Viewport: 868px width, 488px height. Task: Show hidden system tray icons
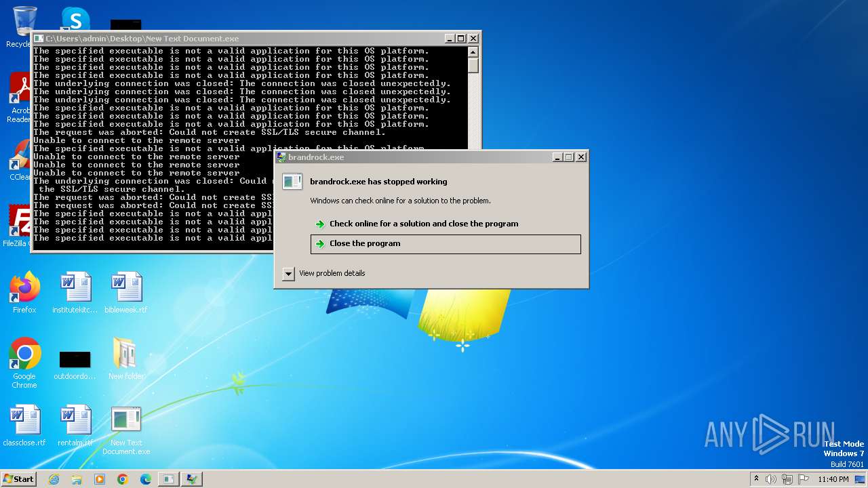(x=756, y=479)
